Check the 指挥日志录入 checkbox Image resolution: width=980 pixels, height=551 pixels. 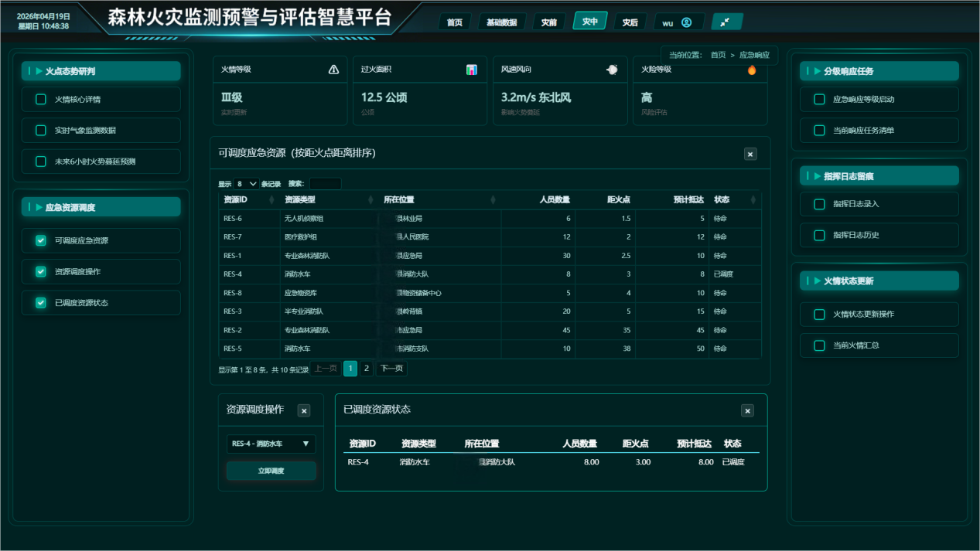tap(819, 205)
